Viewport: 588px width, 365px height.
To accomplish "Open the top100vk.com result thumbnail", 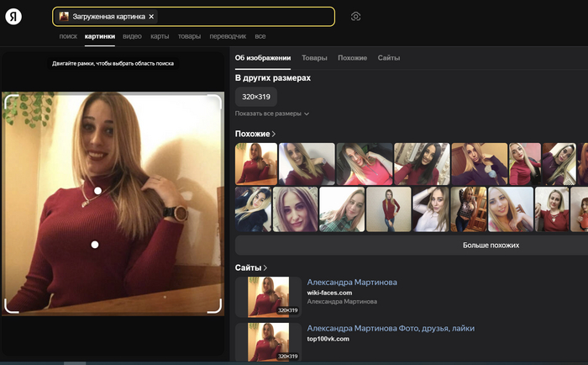I will pos(268,341).
